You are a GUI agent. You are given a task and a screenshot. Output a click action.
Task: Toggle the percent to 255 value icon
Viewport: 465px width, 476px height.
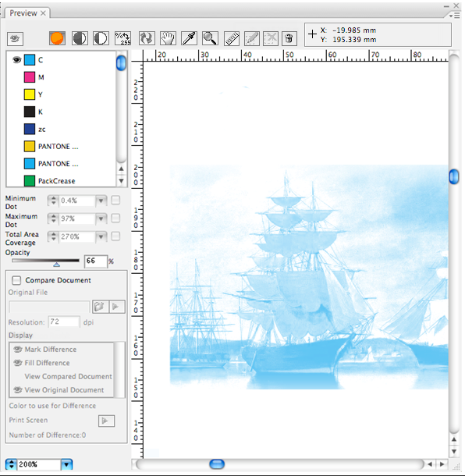122,38
